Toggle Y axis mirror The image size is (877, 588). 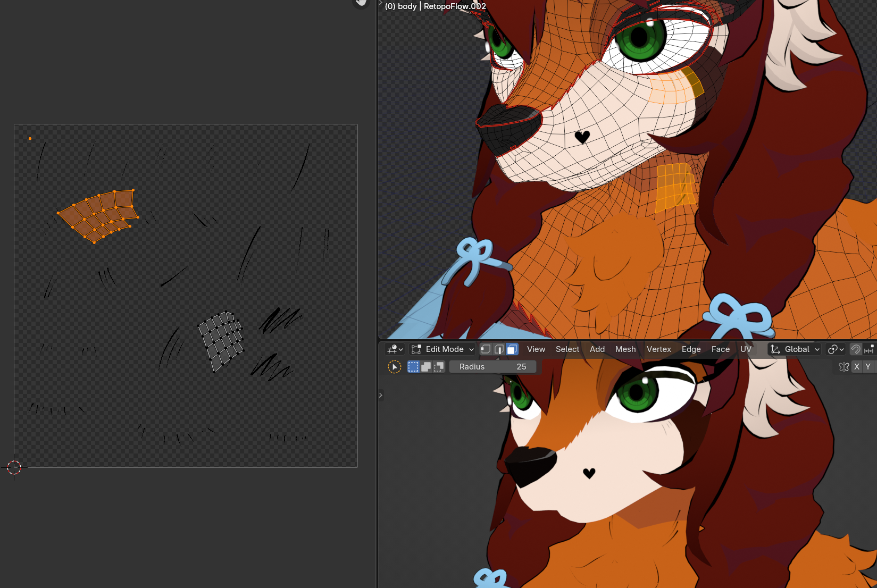868,367
